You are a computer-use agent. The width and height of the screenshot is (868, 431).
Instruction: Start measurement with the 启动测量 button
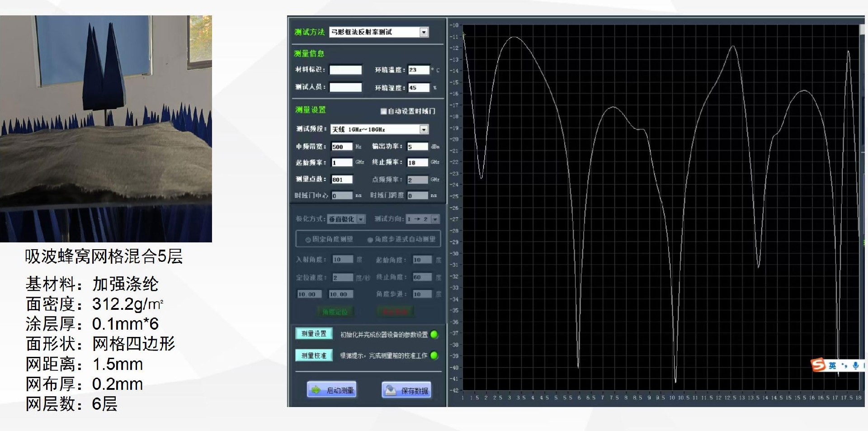(332, 390)
